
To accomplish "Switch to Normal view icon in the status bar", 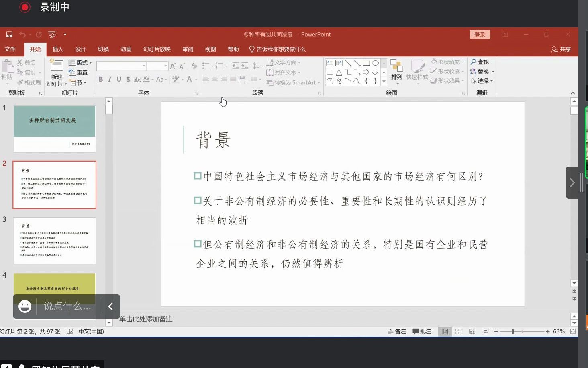I will (445, 331).
